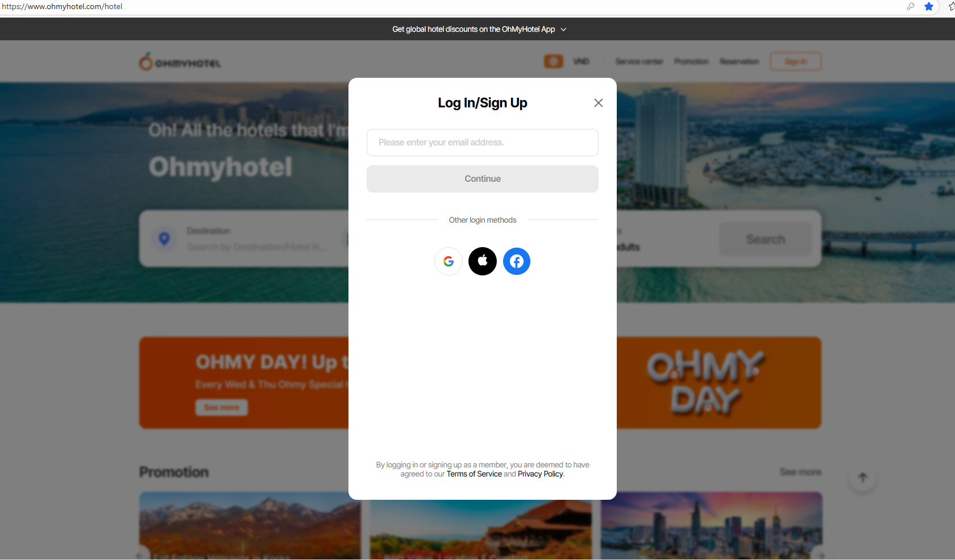This screenshot has width=955, height=560.
Task: Open the red temple promotion thumbnail
Action: click(481, 530)
